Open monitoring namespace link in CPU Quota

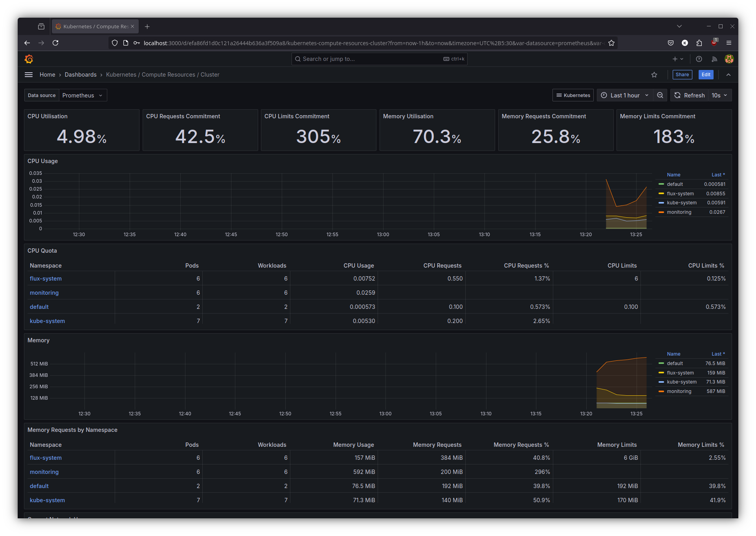pyautogui.click(x=44, y=293)
